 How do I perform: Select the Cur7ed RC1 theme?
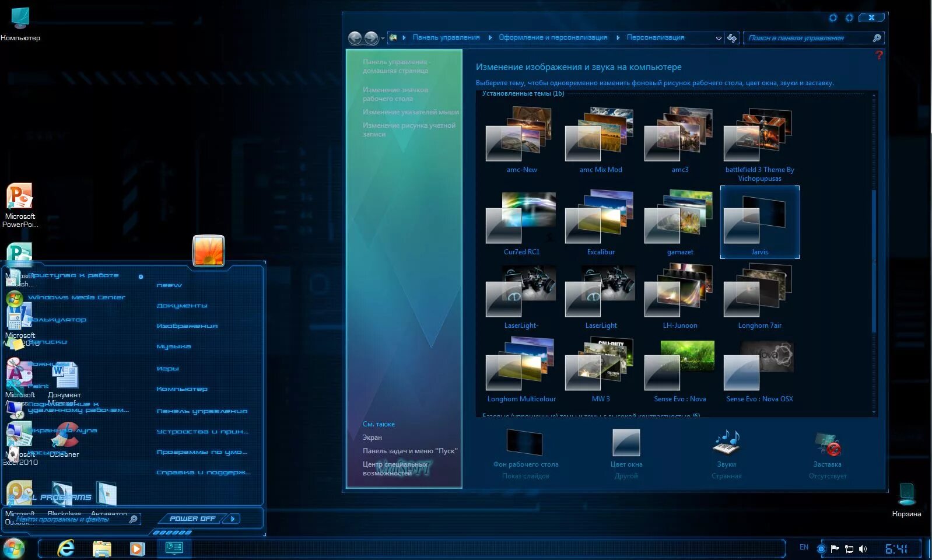click(x=521, y=223)
